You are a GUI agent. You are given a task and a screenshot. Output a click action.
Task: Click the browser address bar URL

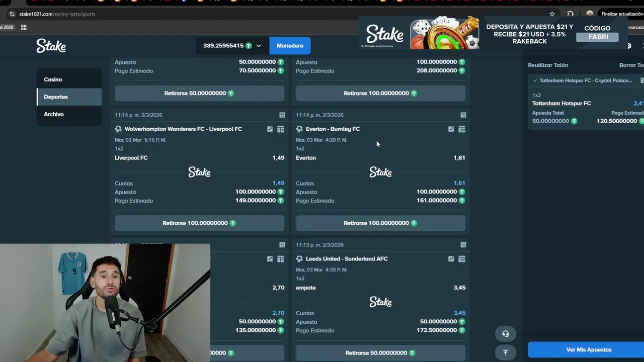tap(57, 14)
